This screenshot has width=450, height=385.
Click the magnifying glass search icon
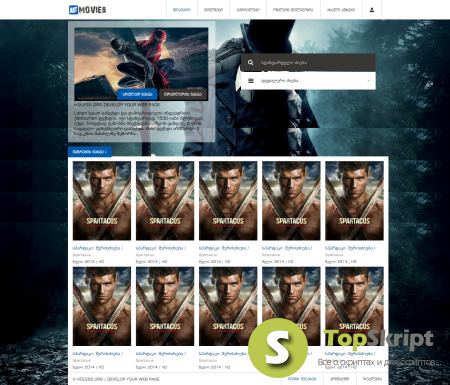coord(250,62)
